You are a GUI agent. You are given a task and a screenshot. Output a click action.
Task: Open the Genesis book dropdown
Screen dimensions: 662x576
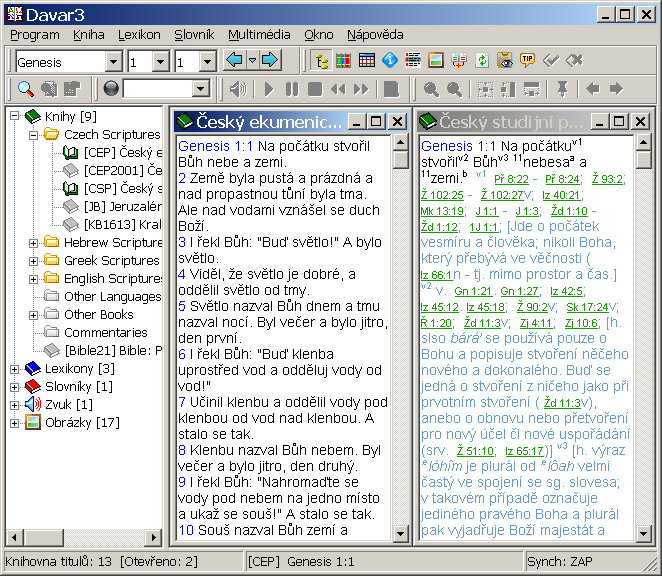click(x=113, y=62)
